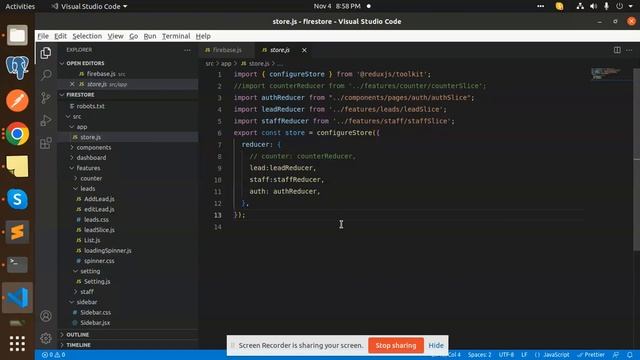
Task: Open the Search view icon
Action: click(x=46, y=75)
